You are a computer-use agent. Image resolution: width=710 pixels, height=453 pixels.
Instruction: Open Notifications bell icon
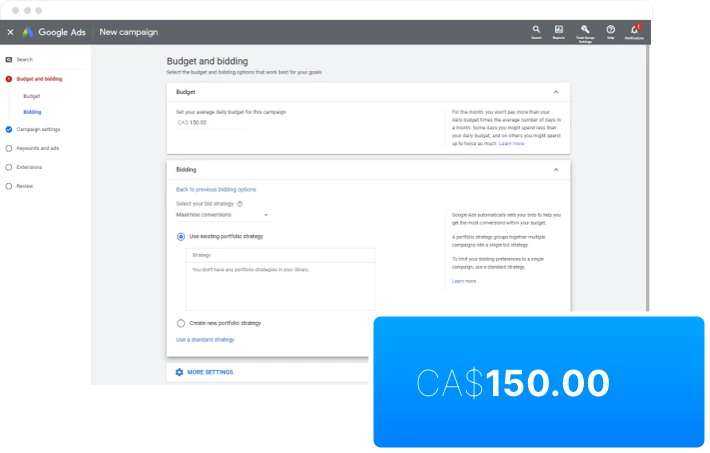click(634, 30)
